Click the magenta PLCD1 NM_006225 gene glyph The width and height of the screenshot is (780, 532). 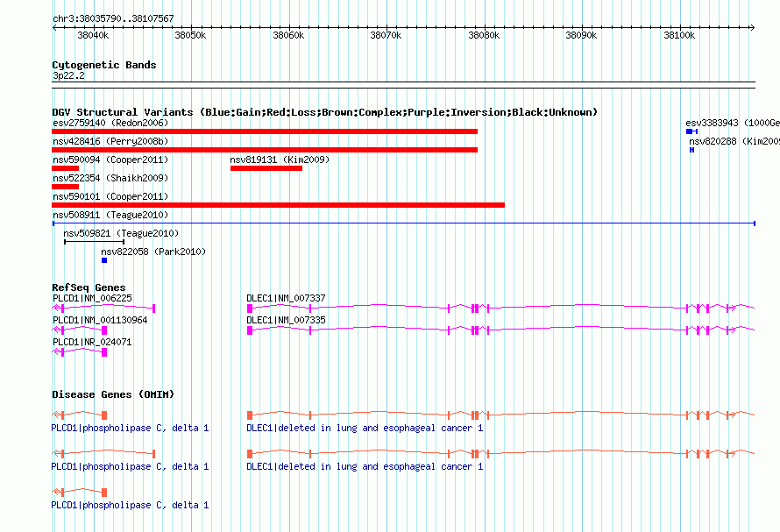click(103, 309)
